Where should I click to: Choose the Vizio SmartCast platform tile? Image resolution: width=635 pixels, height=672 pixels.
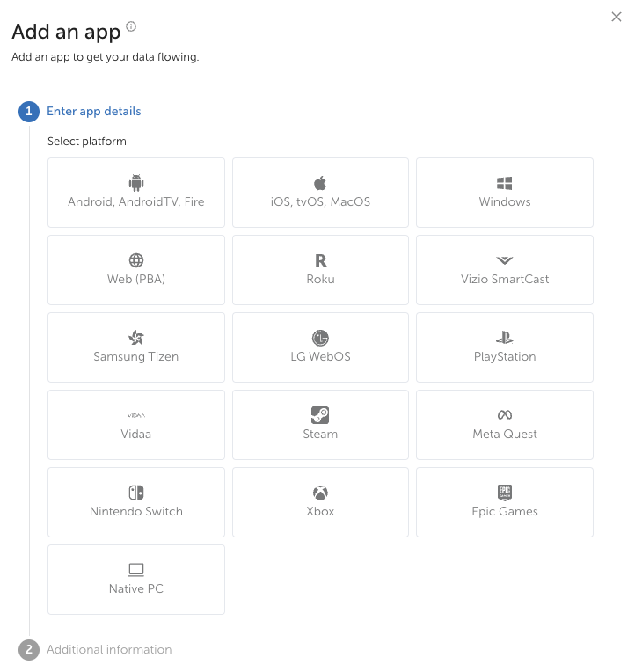point(505,270)
